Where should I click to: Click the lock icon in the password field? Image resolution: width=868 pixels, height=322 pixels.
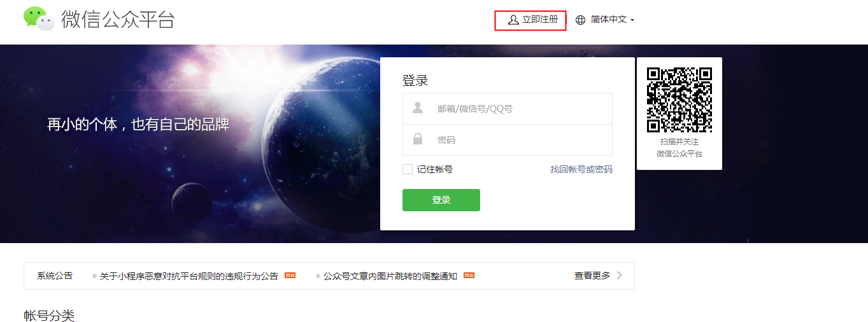418,139
